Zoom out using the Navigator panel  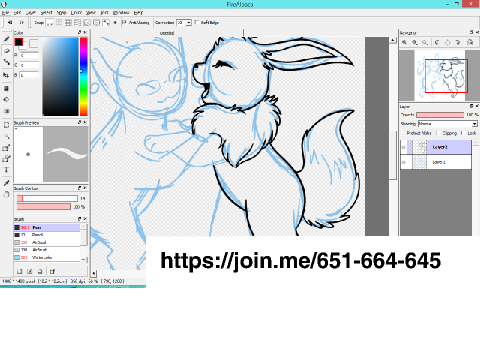[x=415, y=42]
